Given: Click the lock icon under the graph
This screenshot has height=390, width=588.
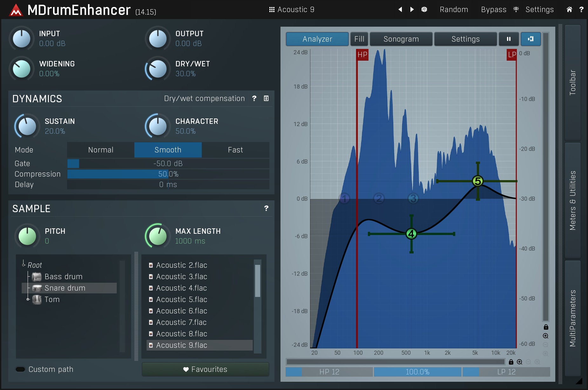Looking at the screenshot, I should 511,362.
